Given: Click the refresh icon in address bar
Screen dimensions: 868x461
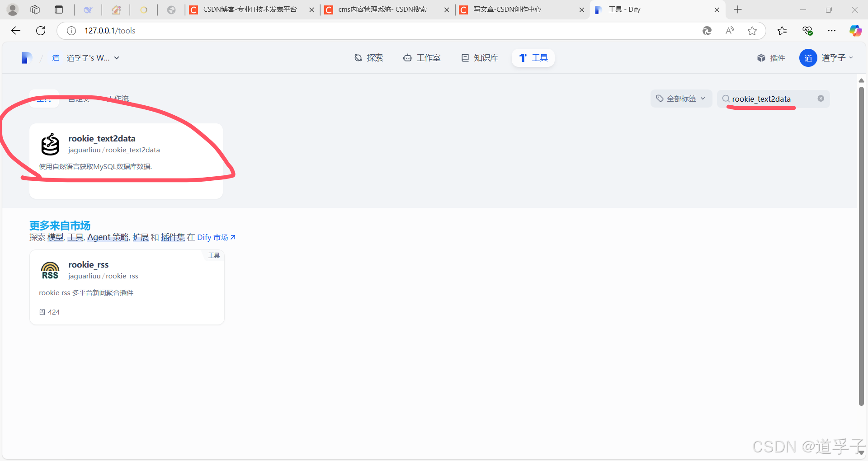Looking at the screenshot, I should click(707, 31).
